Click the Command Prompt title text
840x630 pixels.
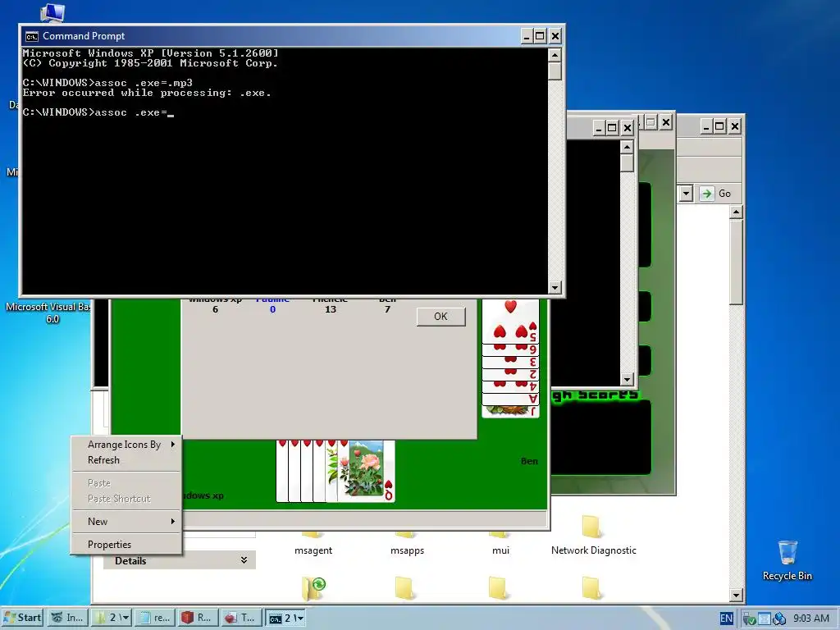(84, 36)
